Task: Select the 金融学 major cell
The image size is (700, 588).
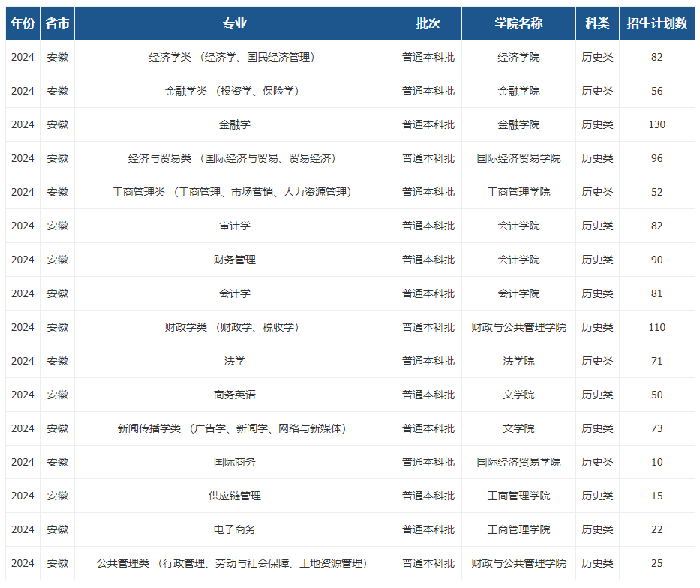Action: pos(235,125)
